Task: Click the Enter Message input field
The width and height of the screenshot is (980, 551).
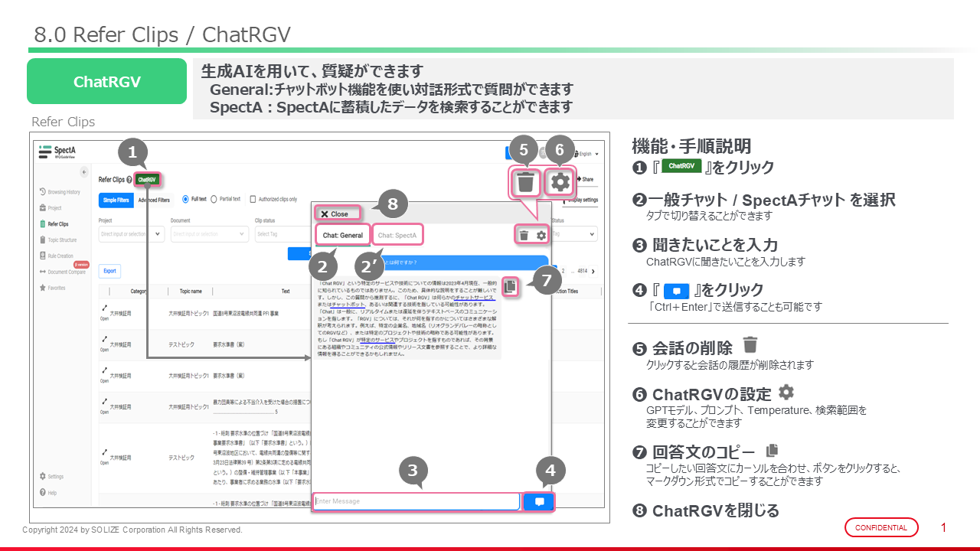Action: pyautogui.click(x=416, y=501)
